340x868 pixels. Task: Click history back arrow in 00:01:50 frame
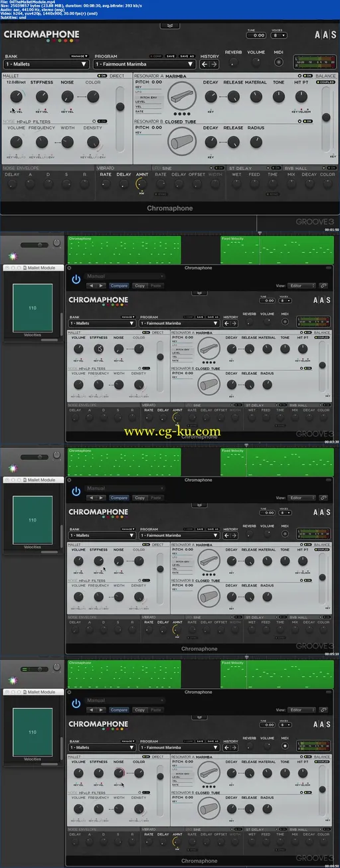pyautogui.click(x=205, y=64)
